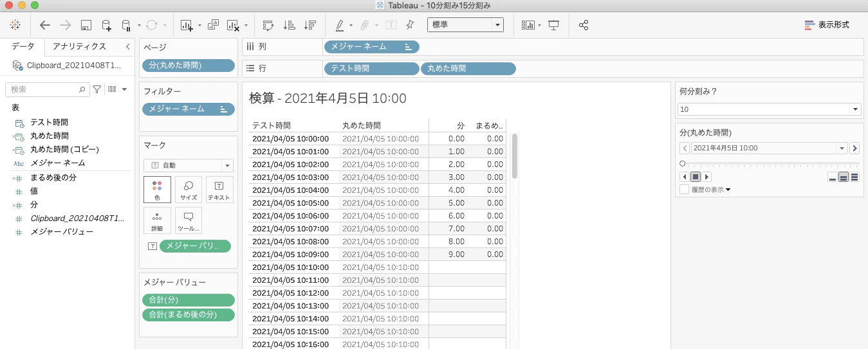Image resolution: width=868 pixels, height=349 pixels.
Task: Stop page playback with the square button
Action: coord(695,177)
